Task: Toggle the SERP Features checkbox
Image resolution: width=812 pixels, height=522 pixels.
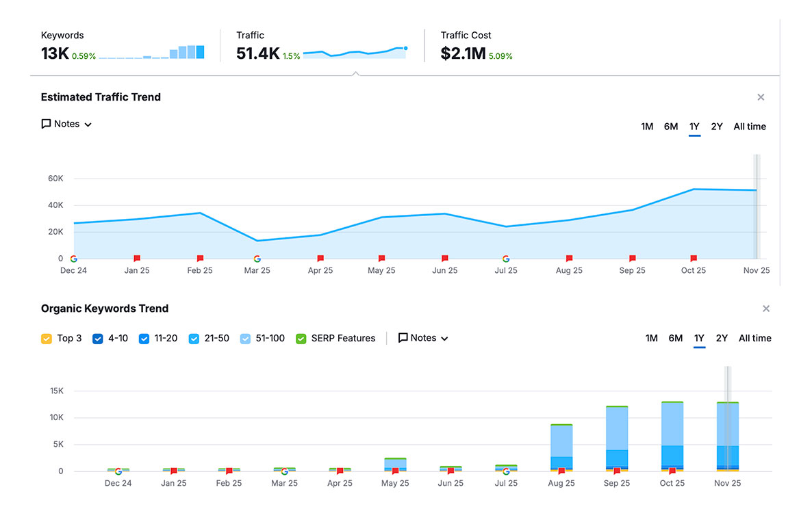Action: [x=301, y=338]
